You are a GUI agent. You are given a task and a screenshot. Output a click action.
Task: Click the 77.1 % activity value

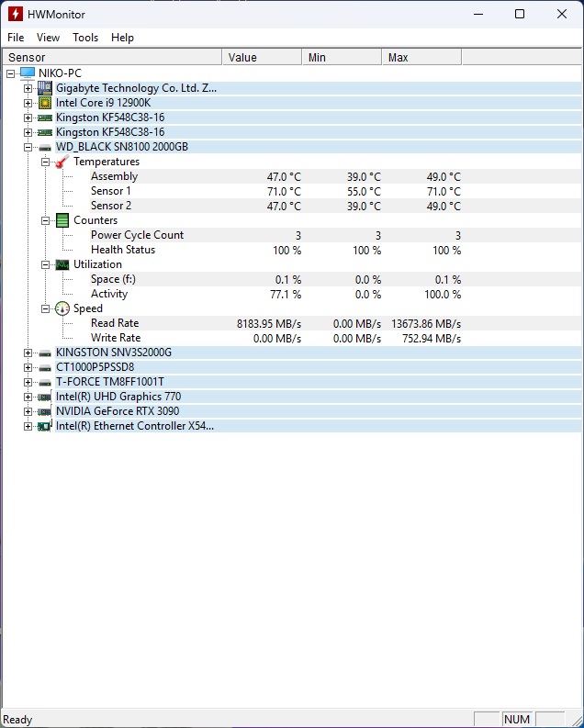point(286,295)
